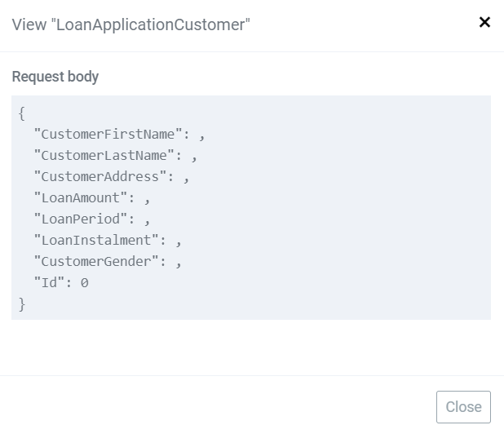Click the opening curly brace in the JSON
This screenshot has width=504, height=434.
click(x=21, y=113)
